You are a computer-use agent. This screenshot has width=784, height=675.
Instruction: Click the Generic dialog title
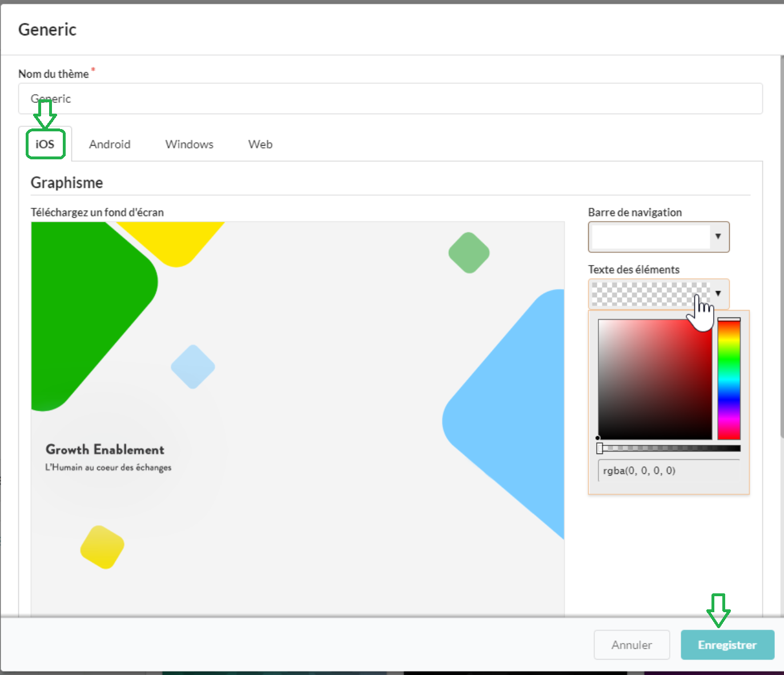[x=47, y=30]
